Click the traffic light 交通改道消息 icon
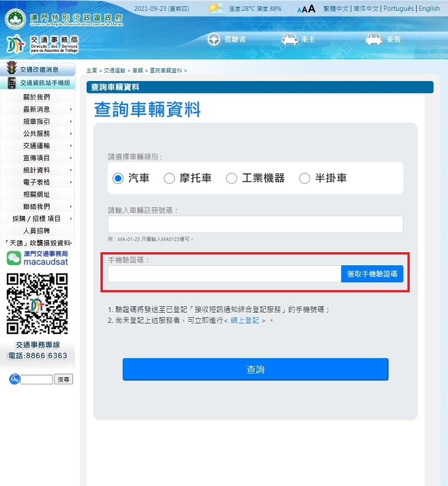Screen dimensions: 448x486 (x=11, y=69)
